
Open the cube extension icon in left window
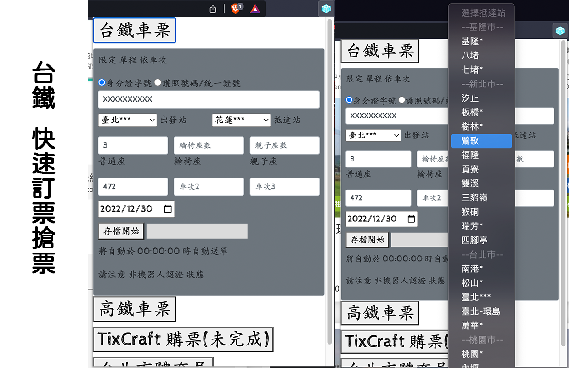(x=326, y=9)
